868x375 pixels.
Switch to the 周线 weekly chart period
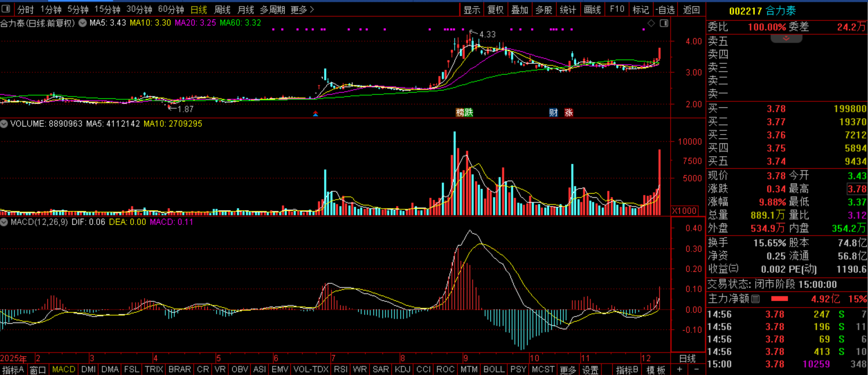coord(222,10)
